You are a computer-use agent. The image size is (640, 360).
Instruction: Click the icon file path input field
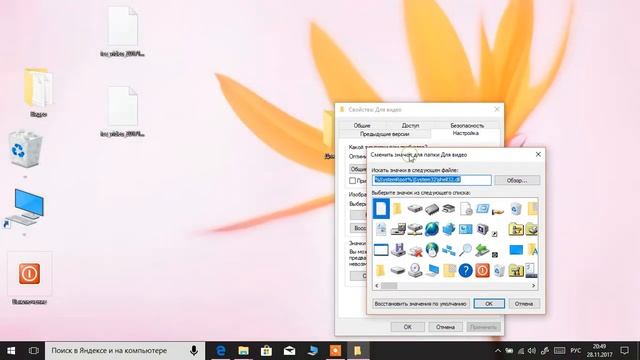(x=431, y=180)
